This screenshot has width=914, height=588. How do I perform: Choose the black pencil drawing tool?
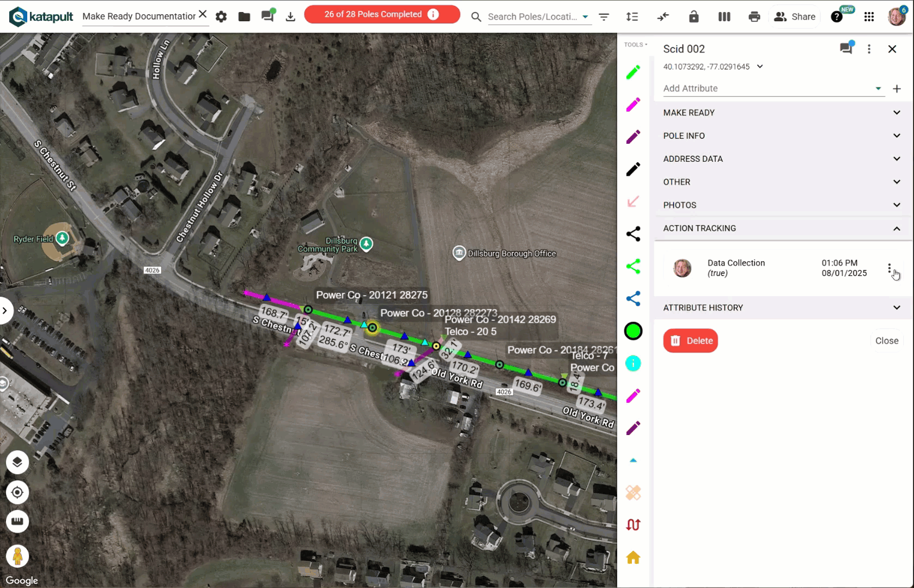(x=633, y=169)
